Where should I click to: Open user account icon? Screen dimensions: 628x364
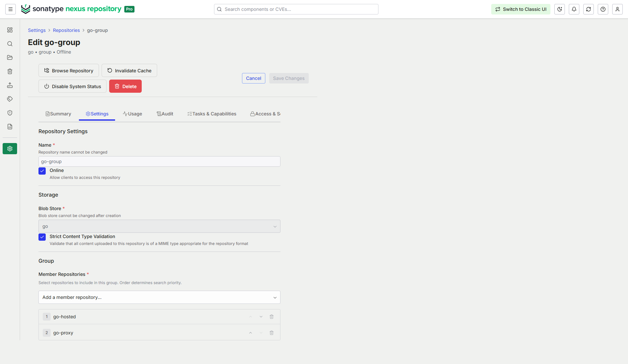tap(617, 9)
